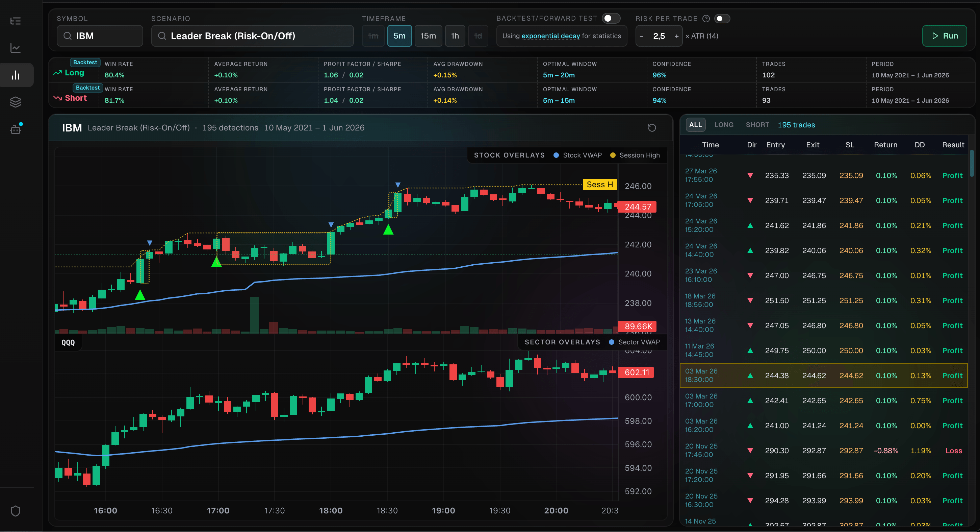Click the IBM symbol input field
The height and width of the screenshot is (532, 980).
(x=100, y=36)
